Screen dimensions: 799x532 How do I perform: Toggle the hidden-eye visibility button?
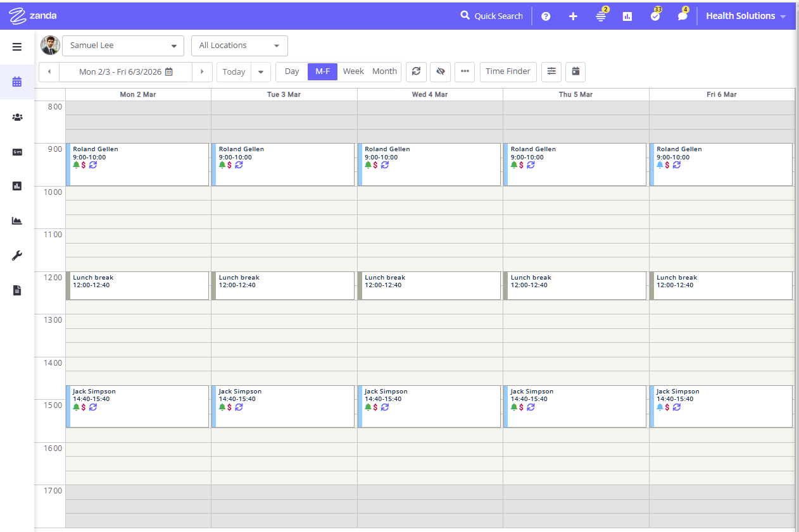[441, 71]
